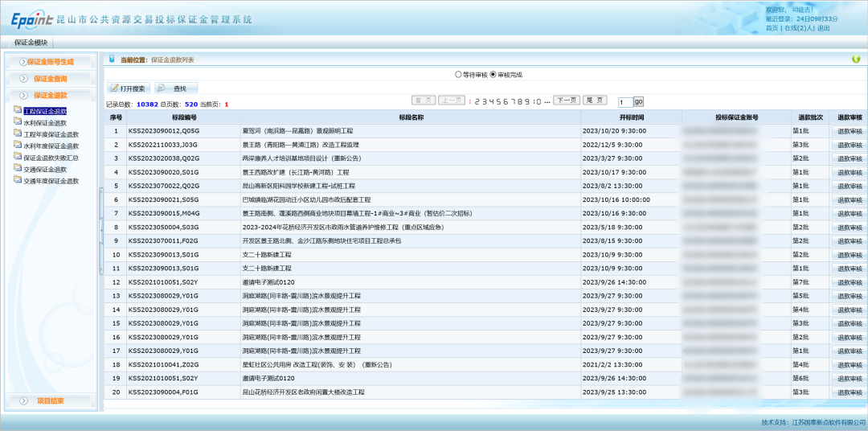
Task: Click 退款审核 for row 12 邀请电子测试0120
Action: pos(850,282)
